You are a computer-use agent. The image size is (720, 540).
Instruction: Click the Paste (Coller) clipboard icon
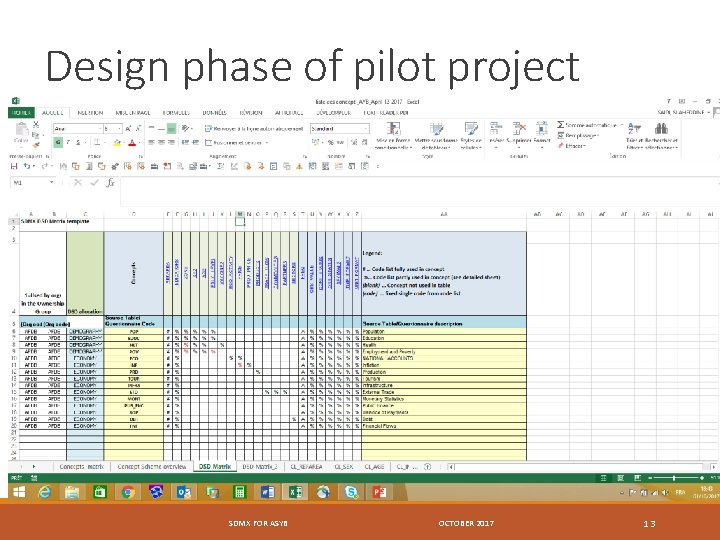coord(21,129)
